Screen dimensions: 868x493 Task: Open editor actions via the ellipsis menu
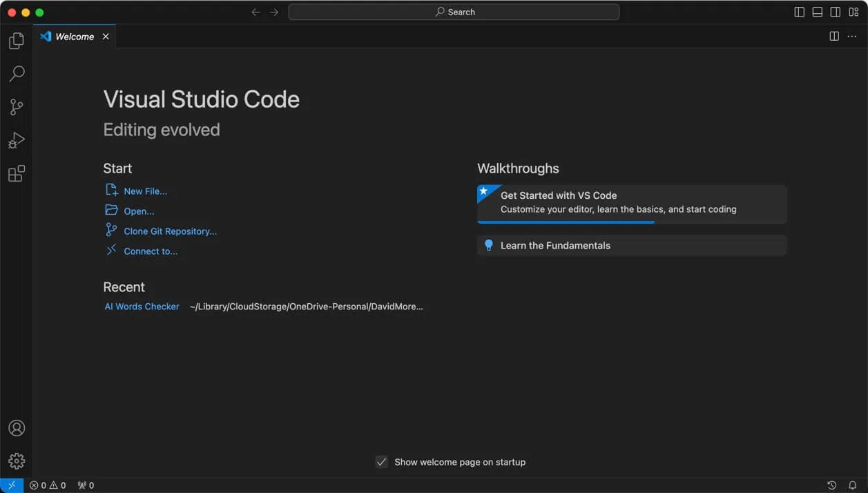852,36
